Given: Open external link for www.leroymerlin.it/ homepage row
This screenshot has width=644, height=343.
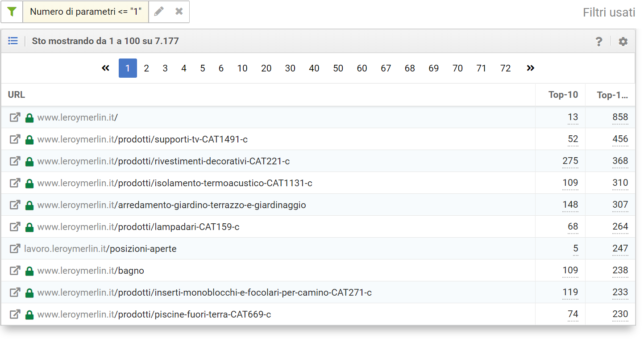Looking at the screenshot, I should (15, 117).
